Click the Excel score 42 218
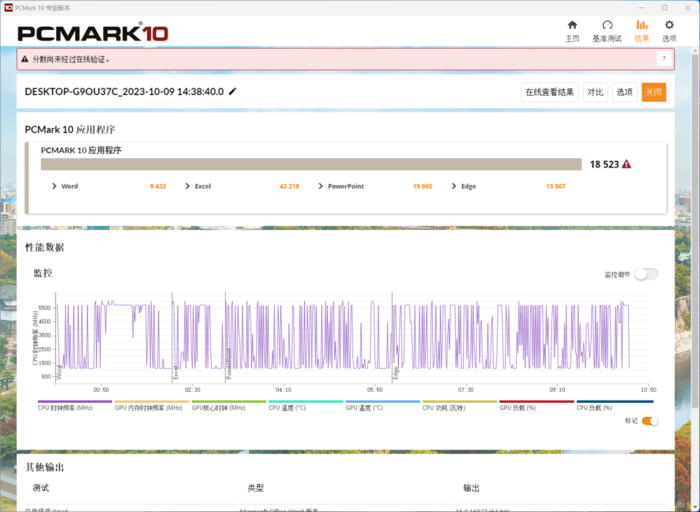The width and height of the screenshot is (700, 512). click(289, 186)
